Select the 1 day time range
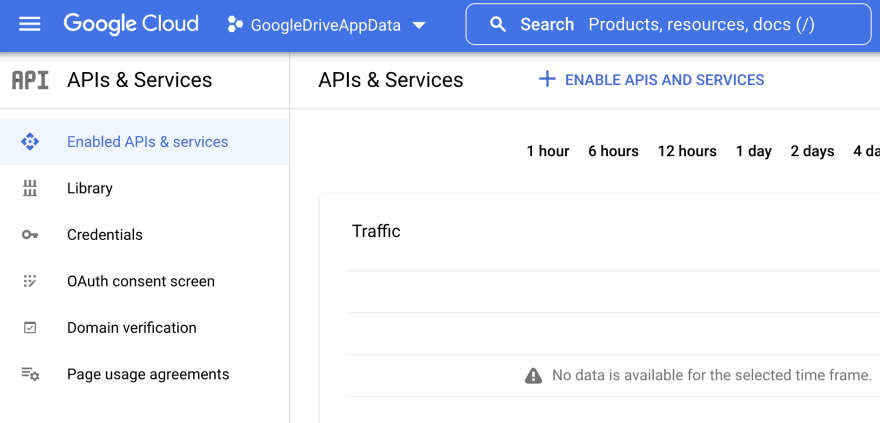880x423 pixels. (754, 151)
